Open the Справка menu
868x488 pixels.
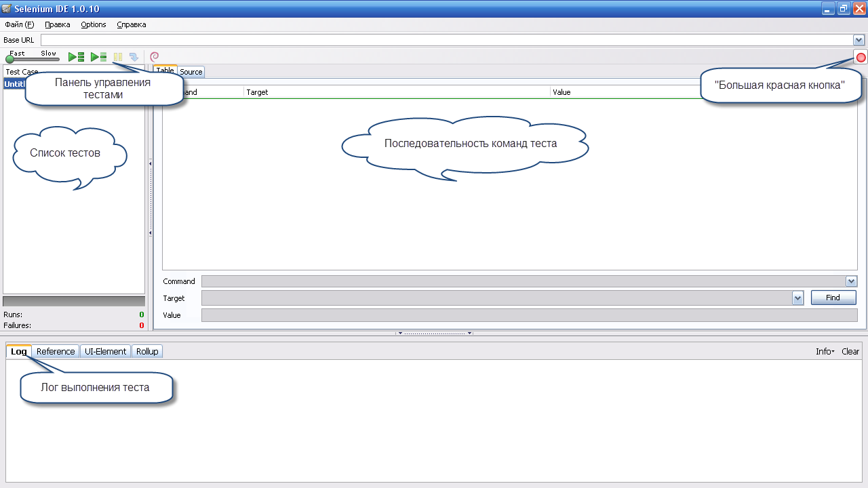click(x=132, y=24)
